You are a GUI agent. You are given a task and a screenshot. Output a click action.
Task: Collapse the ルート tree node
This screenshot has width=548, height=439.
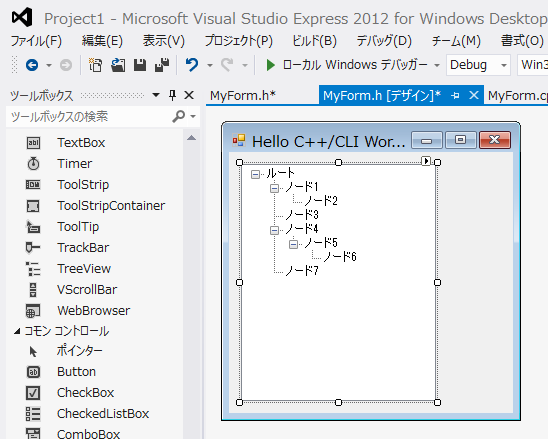[x=255, y=174]
